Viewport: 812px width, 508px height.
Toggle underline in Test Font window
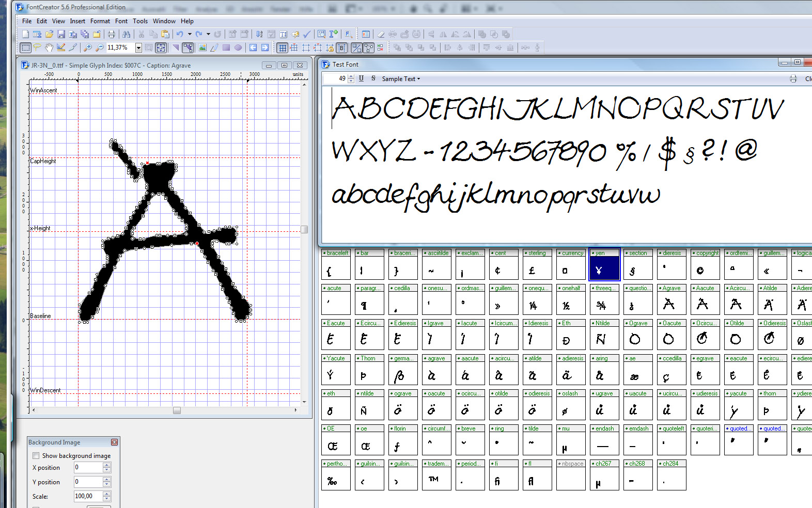[x=361, y=78]
